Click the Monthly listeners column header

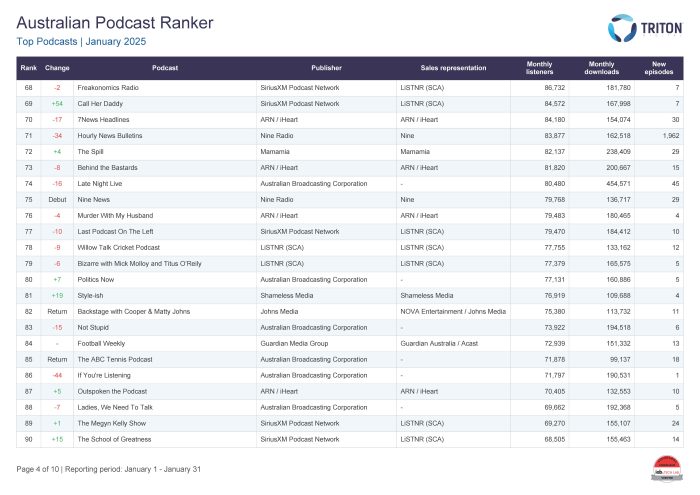(539, 68)
